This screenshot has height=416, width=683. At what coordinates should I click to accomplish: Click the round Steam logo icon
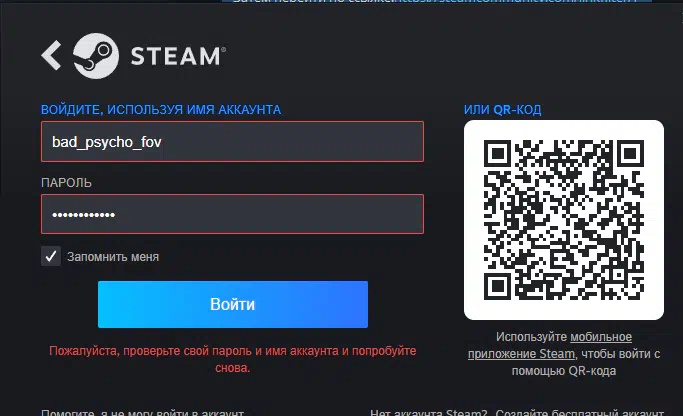96,56
